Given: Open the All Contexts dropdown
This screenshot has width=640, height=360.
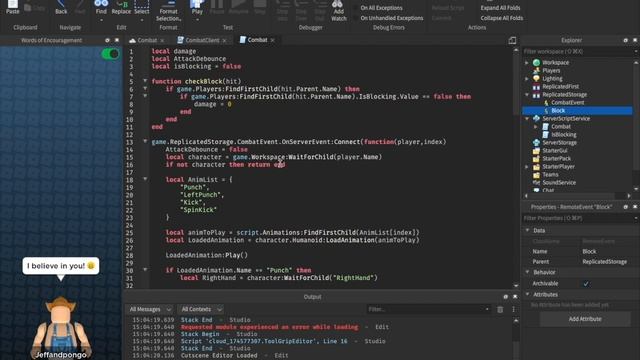Looking at the screenshot, I should (x=201, y=309).
